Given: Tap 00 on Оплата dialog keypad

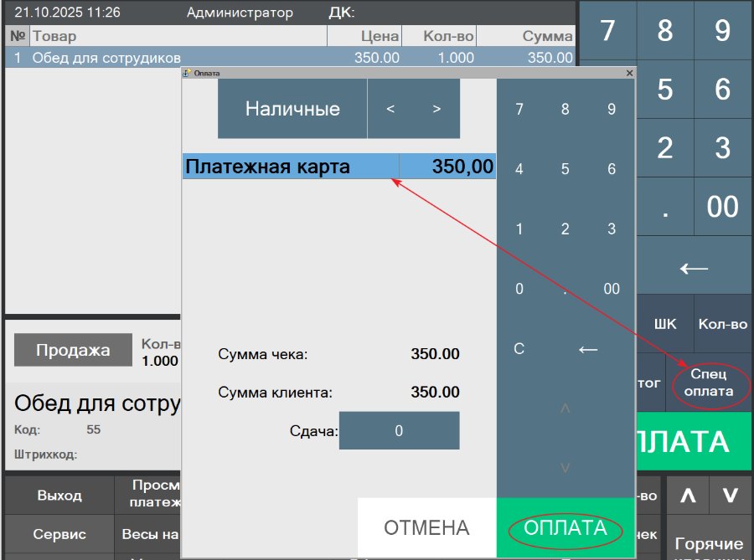Looking at the screenshot, I should [x=612, y=289].
